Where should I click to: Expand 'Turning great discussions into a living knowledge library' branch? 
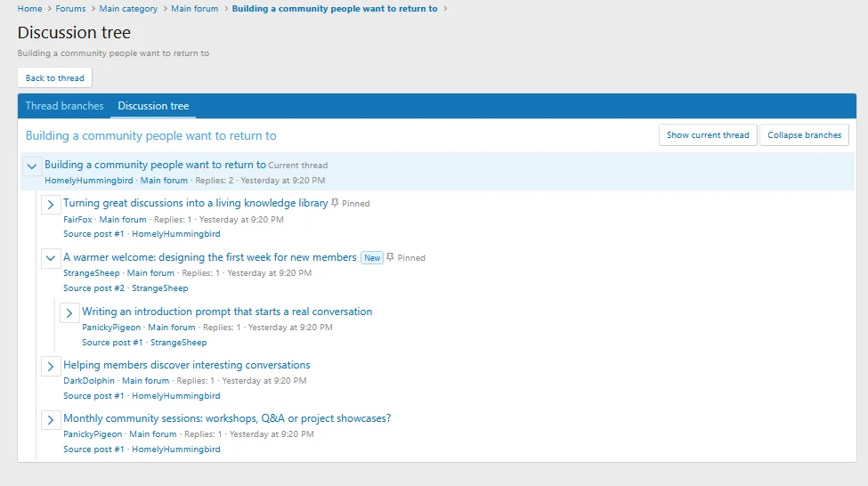pos(51,204)
